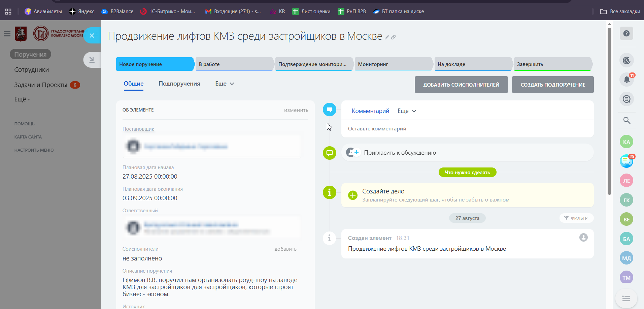644x309 pixels.
Task: Click СОЗДАТЬ ПОДПОРУЧЕНИЕ button
Action: [553, 85]
